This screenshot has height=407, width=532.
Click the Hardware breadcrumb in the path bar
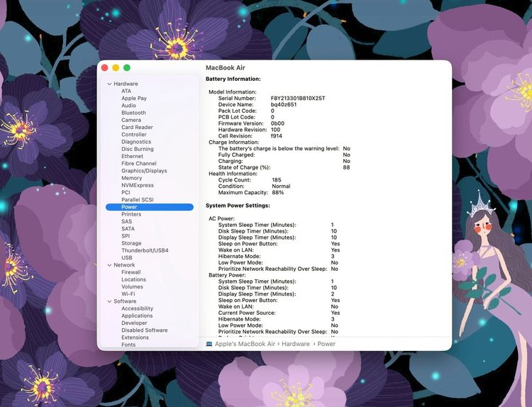point(296,344)
